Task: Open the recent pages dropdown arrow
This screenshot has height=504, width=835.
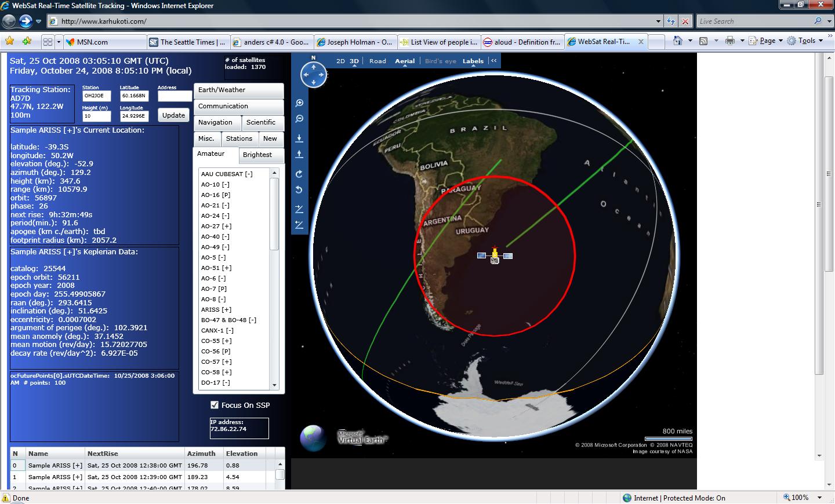Action: coord(38,21)
